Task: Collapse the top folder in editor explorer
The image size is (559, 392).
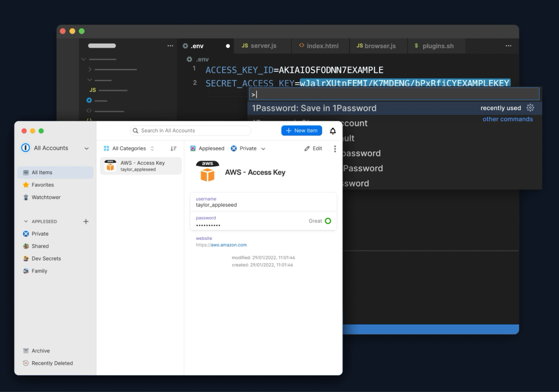Action: (x=83, y=59)
